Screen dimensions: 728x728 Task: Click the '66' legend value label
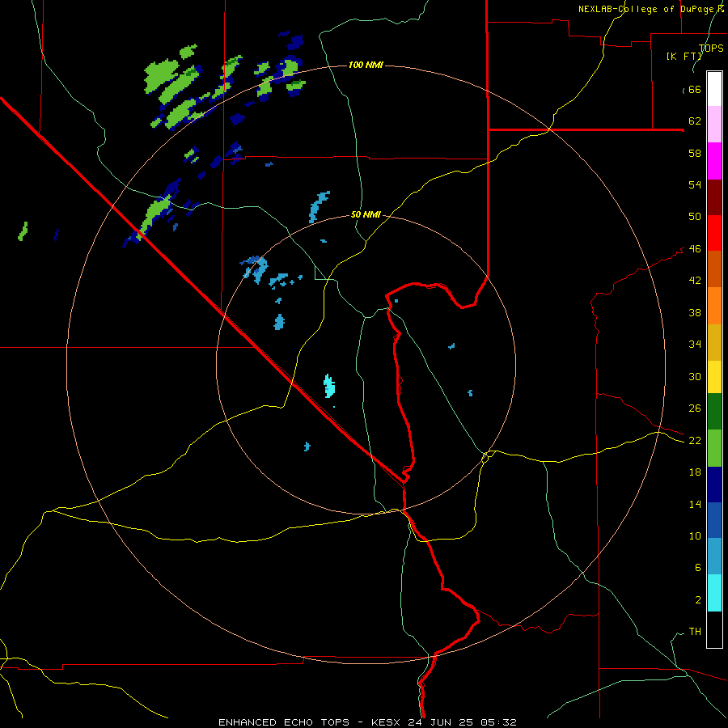[695, 90]
